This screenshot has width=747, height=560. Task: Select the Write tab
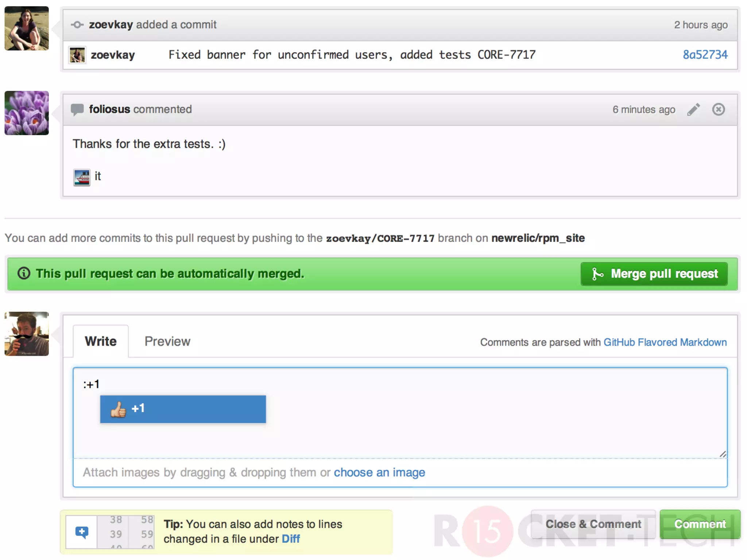[x=101, y=341]
